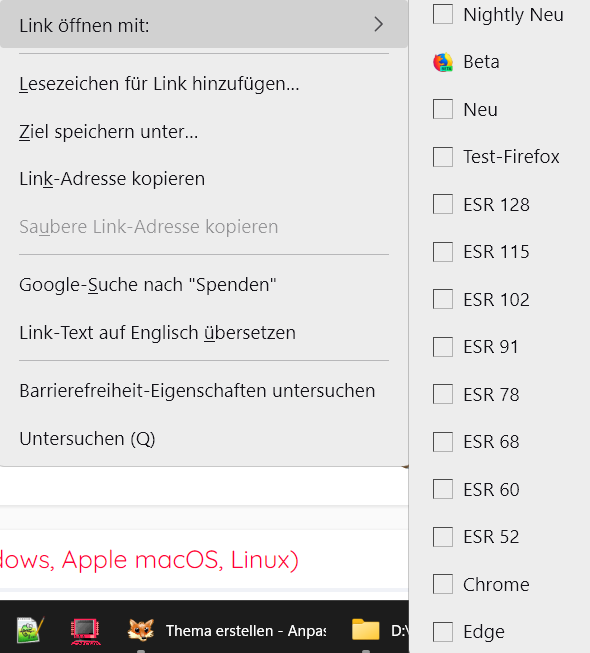Check the ESR 52 box

[443, 537]
